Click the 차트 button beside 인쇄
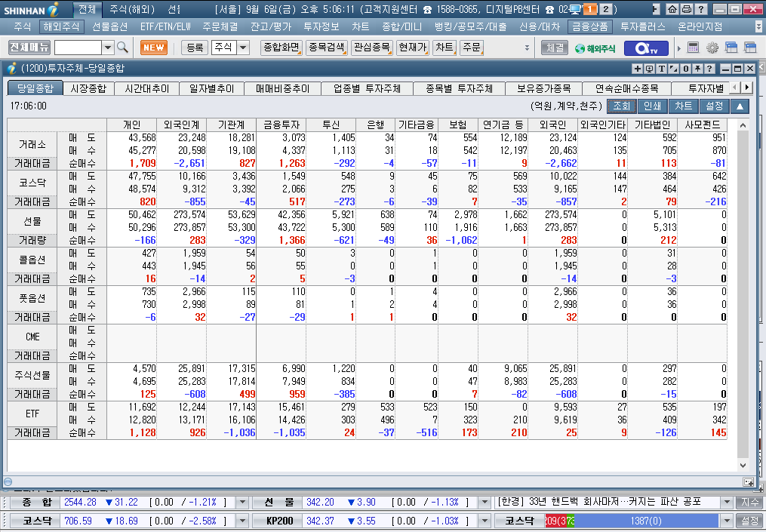 [683, 106]
